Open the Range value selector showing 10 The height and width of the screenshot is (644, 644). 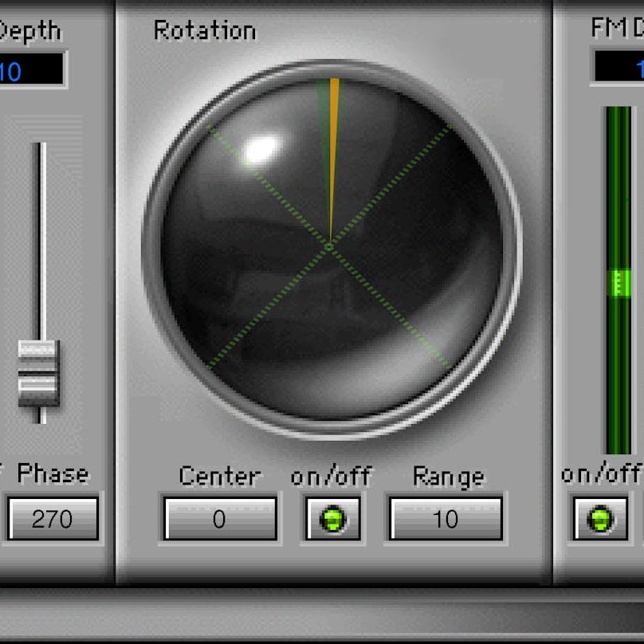445,519
